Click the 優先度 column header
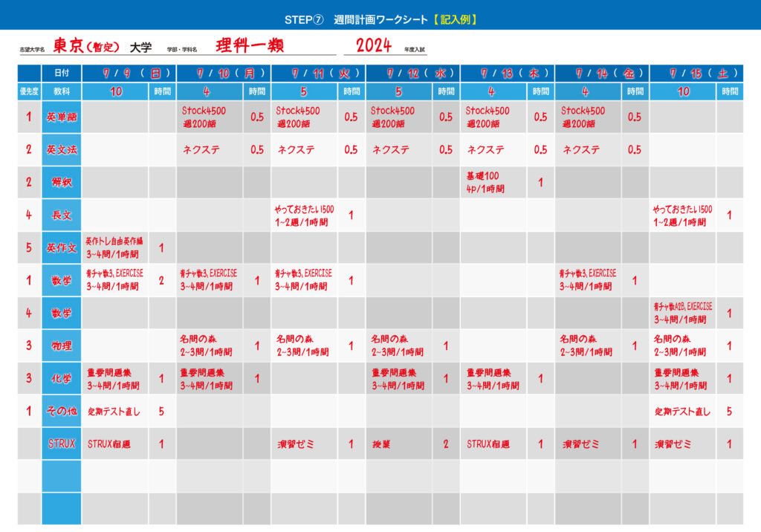761x532 pixels. pyautogui.click(x=29, y=92)
